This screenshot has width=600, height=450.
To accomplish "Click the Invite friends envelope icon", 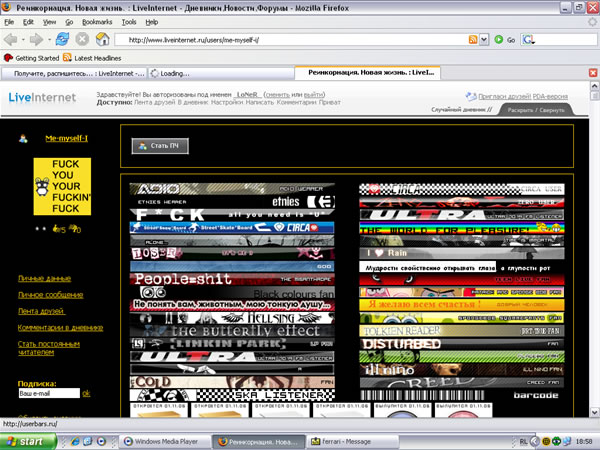I will [x=471, y=96].
